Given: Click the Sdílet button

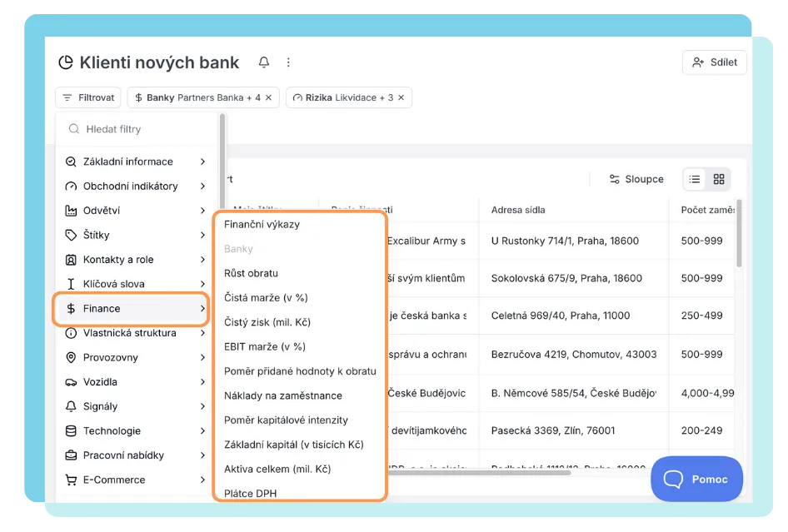Looking at the screenshot, I should click(714, 62).
